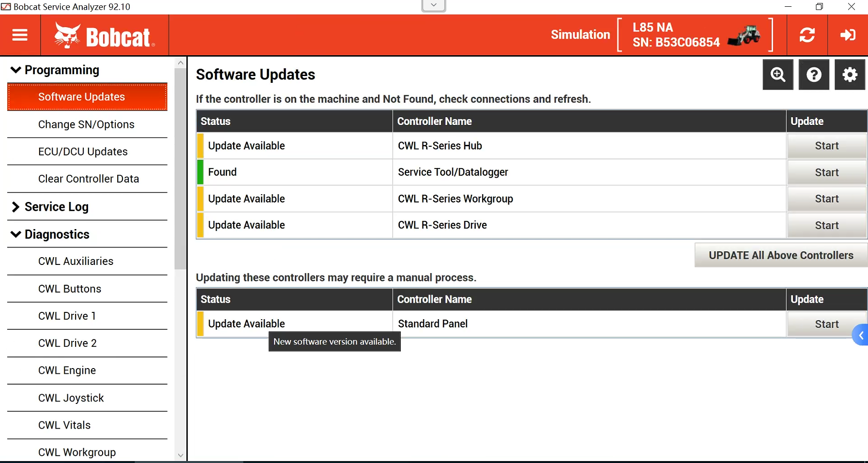Click sidebar scrollbar up arrow
The height and width of the screenshot is (463, 868).
(x=181, y=63)
